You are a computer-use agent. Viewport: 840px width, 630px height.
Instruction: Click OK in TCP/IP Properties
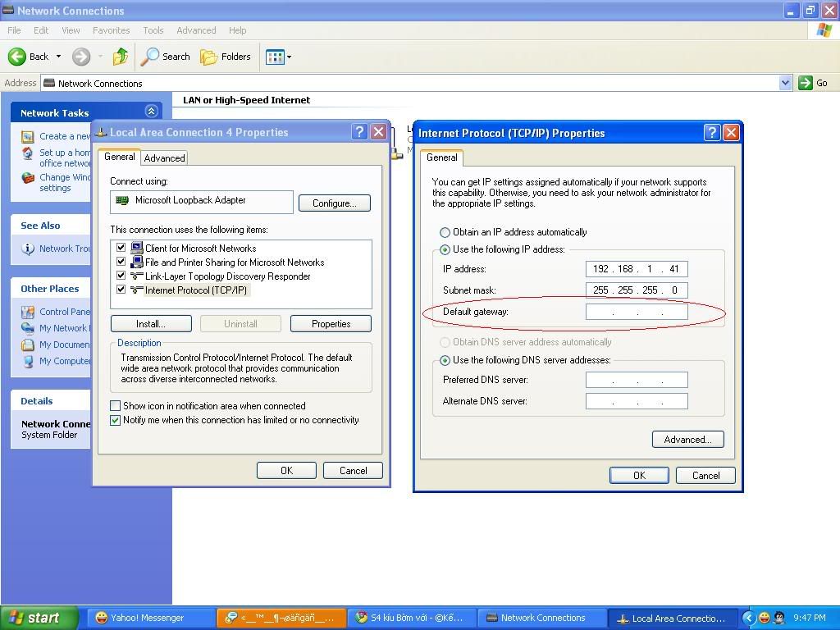[639, 475]
